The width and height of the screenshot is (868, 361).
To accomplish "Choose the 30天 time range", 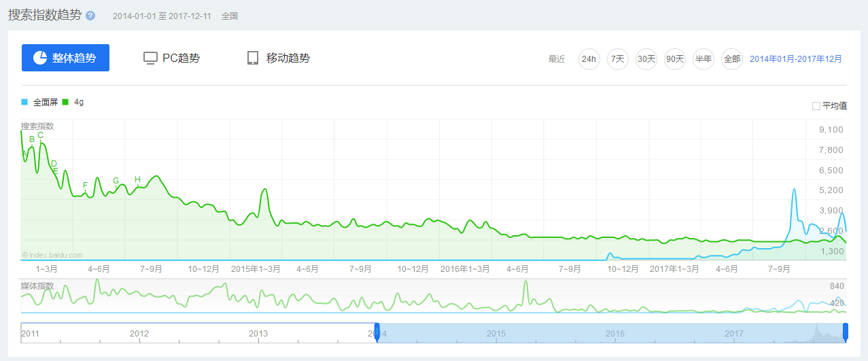I will tap(646, 59).
